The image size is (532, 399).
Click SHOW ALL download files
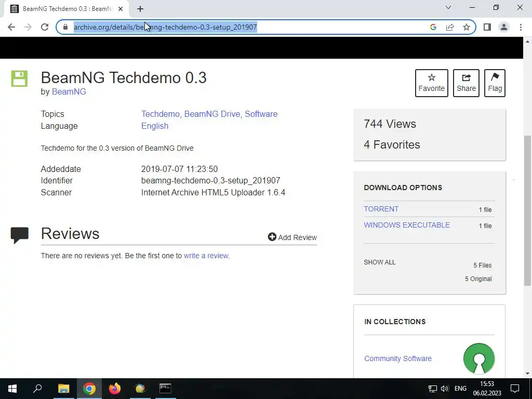tap(380, 262)
